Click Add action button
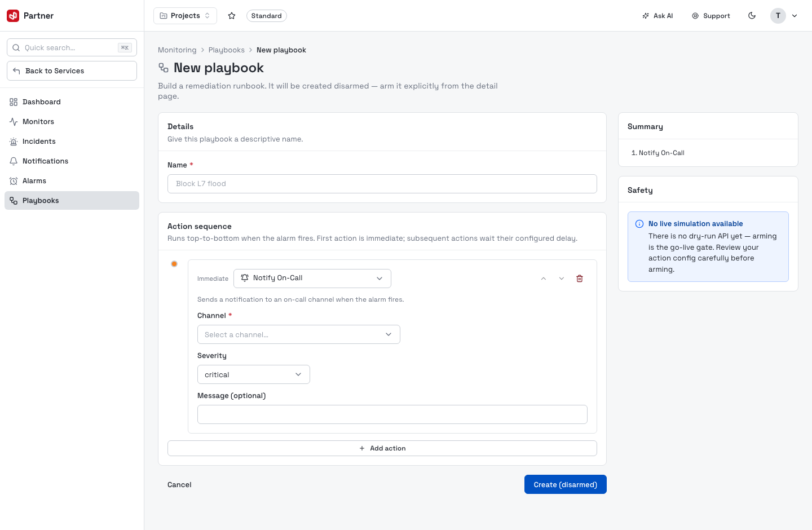Image resolution: width=812 pixels, height=530 pixels. point(382,448)
